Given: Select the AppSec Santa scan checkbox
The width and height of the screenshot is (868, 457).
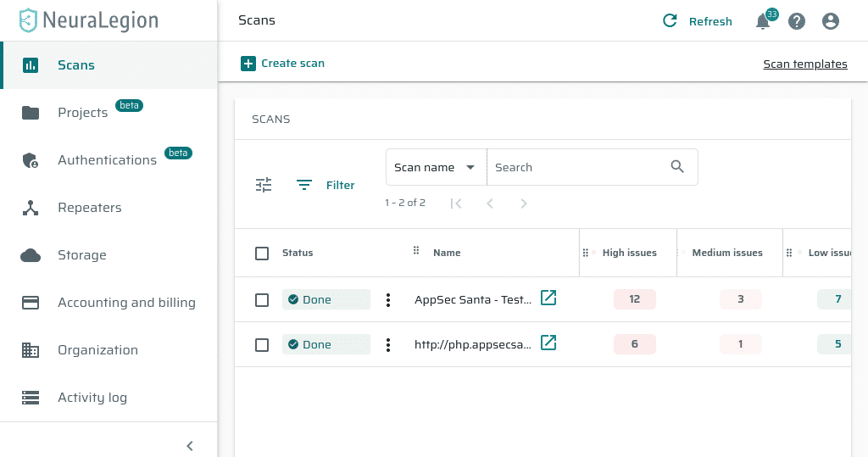Looking at the screenshot, I should click(262, 300).
